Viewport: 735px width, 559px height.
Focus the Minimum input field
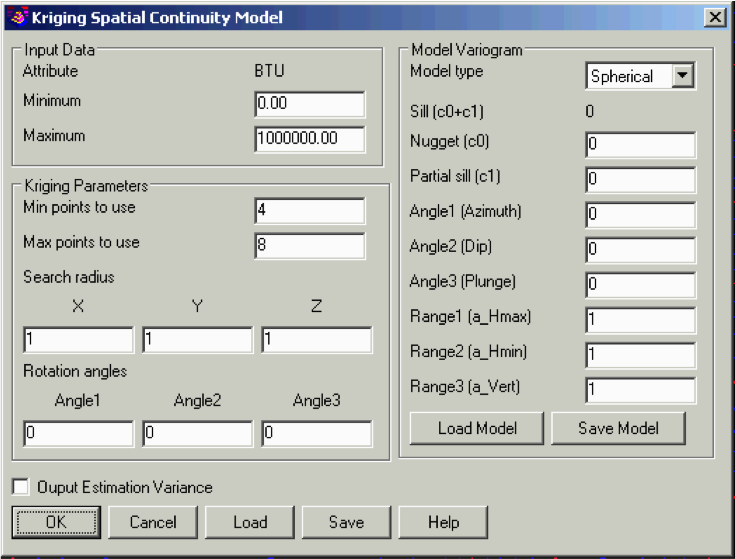[x=310, y=104]
